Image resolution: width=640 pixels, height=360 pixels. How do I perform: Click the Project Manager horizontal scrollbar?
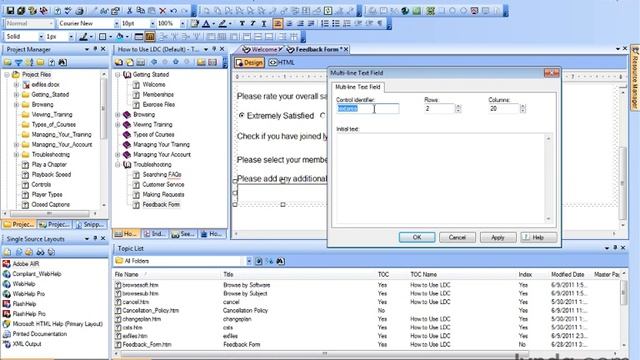(x=50, y=213)
